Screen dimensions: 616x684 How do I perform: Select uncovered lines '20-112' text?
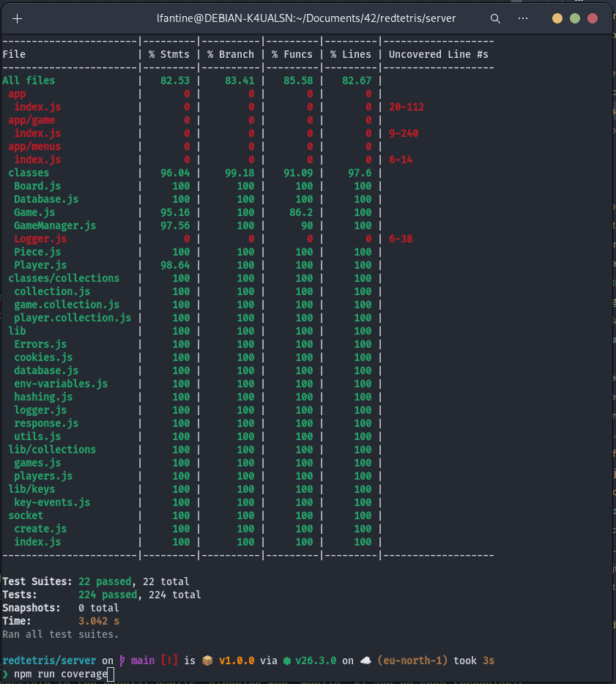click(407, 107)
